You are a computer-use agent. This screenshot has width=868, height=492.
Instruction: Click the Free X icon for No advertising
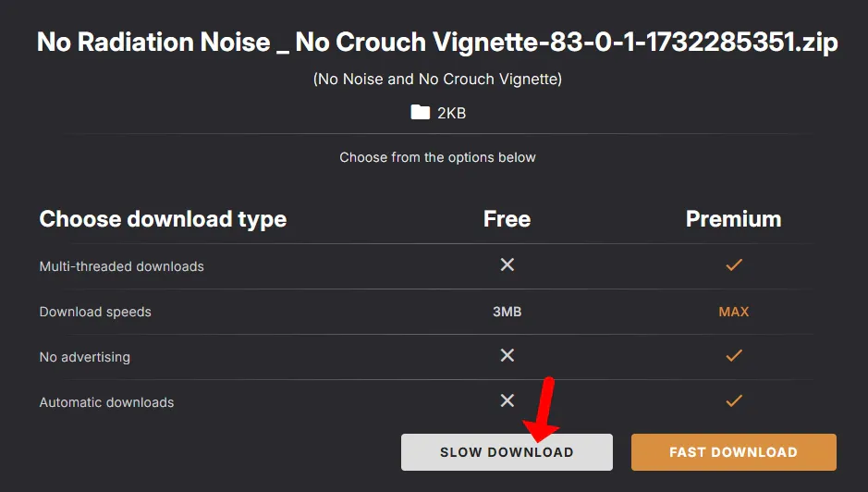coord(507,356)
